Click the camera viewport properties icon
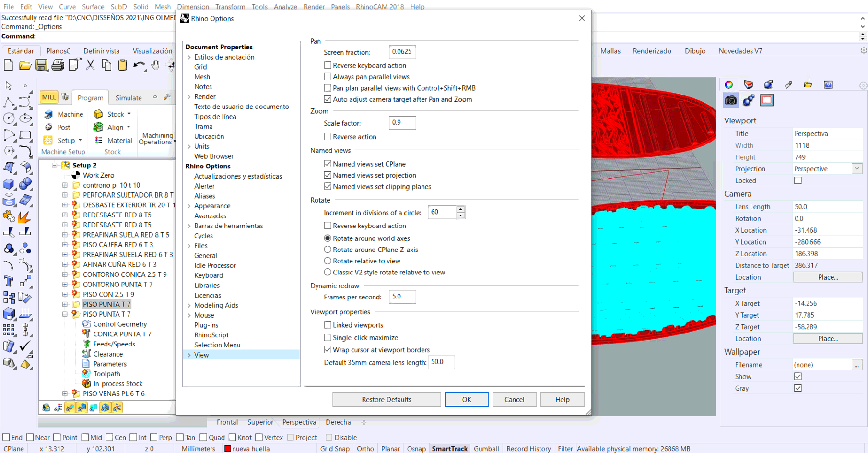 tap(731, 100)
